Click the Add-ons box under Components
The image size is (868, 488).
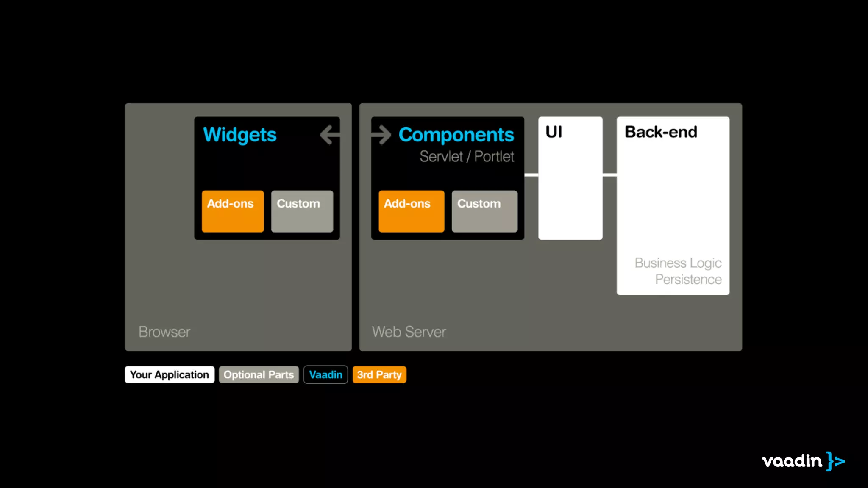point(411,211)
